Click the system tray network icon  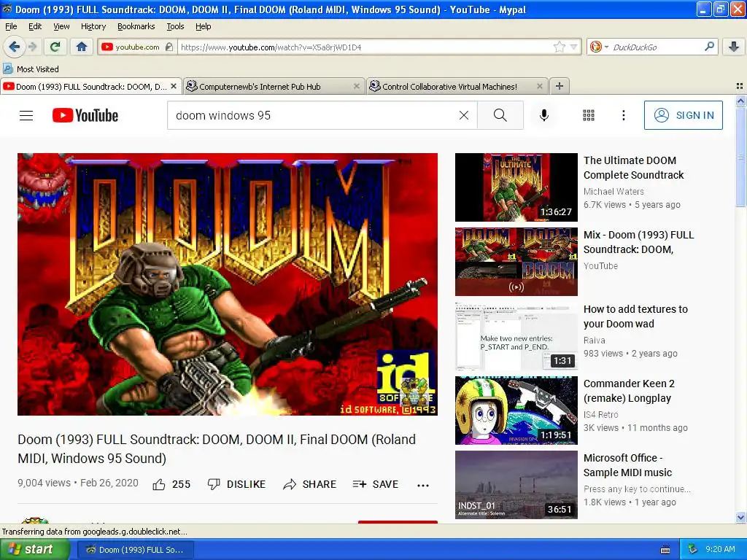coord(692,550)
